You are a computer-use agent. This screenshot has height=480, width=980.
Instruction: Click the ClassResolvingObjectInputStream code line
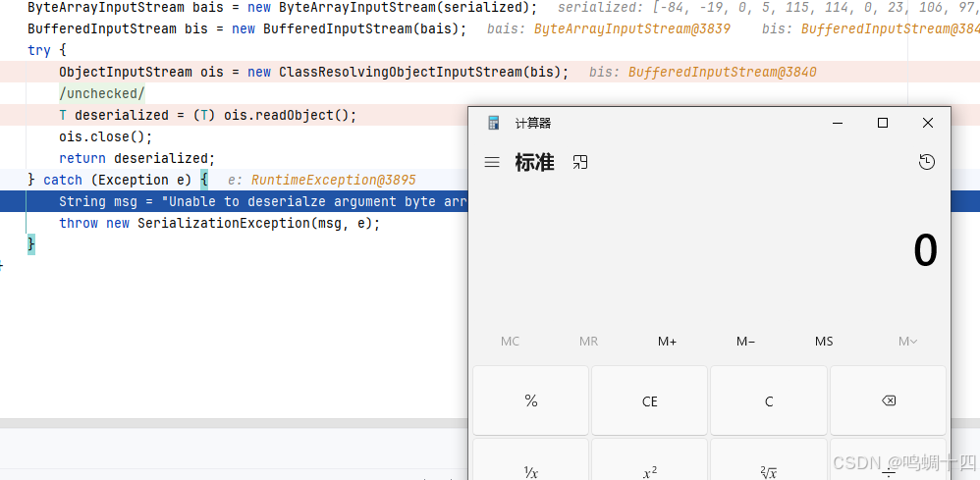pyautogui.click(x=314, y=72)
